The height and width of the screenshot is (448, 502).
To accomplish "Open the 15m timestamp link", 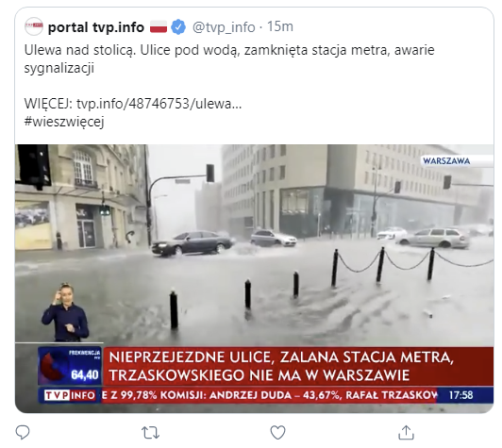I will click(x=280, y=26).
